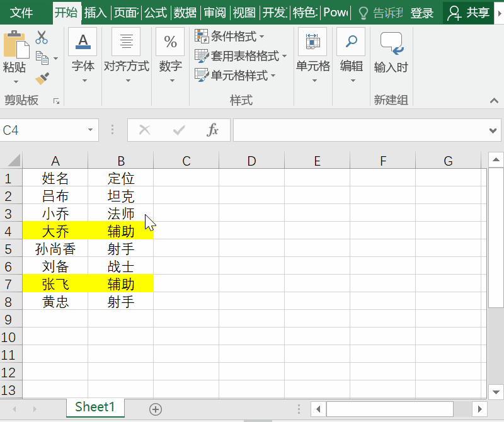The width and height of the screenshot is (504, 422).
Task: Click the yellow 辅助 cell in row 4
Action: (121, 231)
